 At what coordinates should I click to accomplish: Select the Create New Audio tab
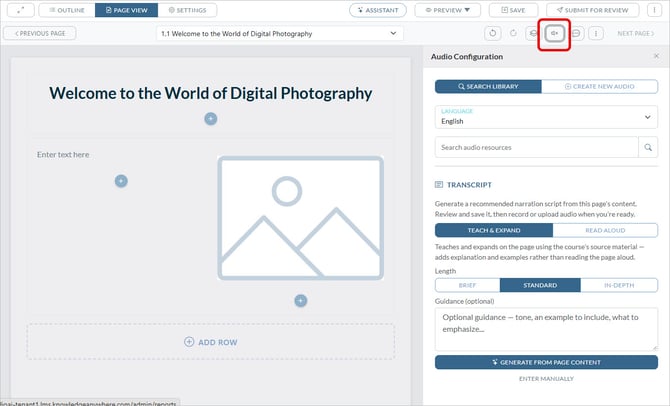coord(599,86)
